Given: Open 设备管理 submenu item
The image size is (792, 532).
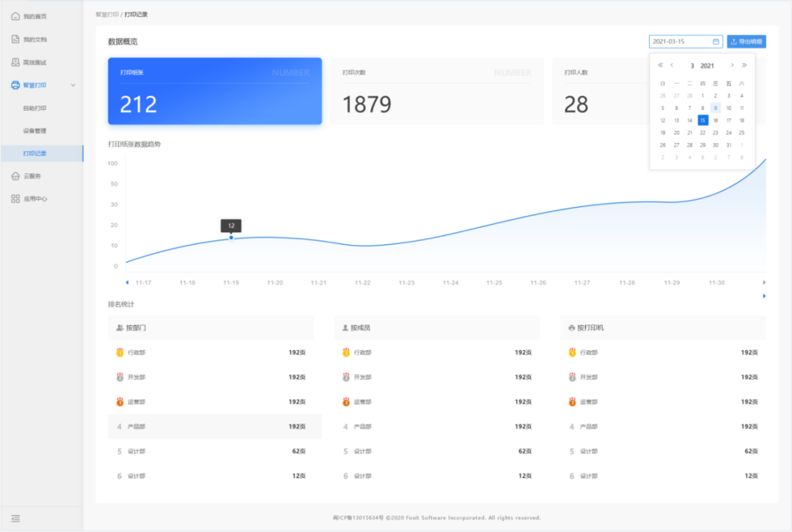Looking at the screenshot, I should click(x=34, y=130).
